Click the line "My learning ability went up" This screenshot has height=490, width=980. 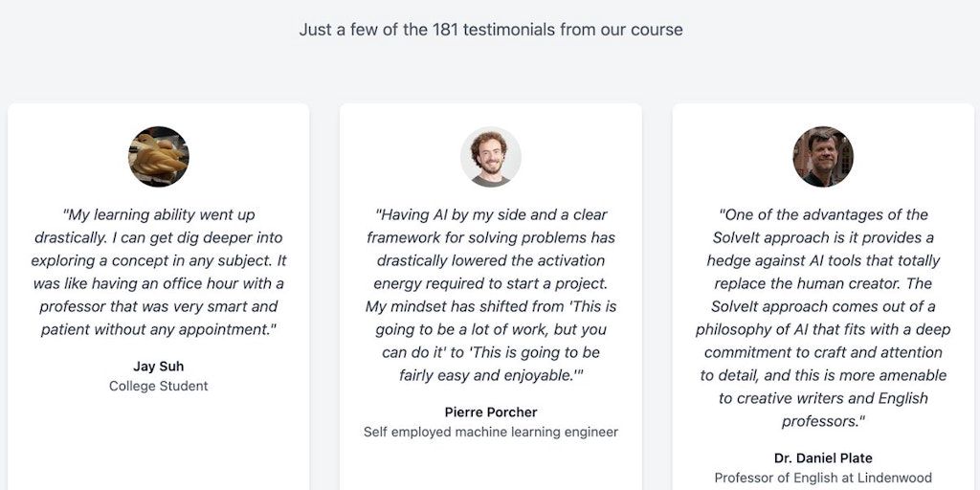click(x=159, y=215)
